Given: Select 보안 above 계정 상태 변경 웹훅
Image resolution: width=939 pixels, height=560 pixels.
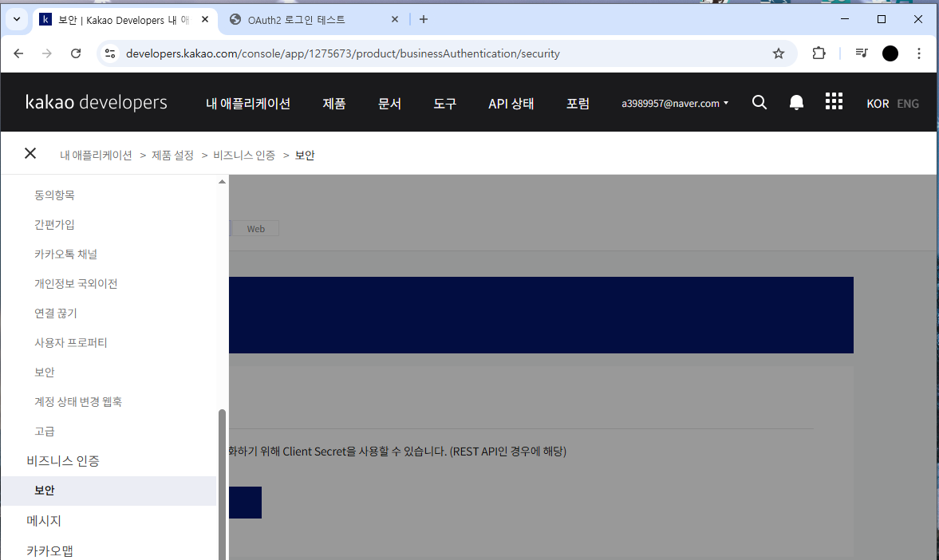Looking at the screenshot, I should tap(45, 372).
